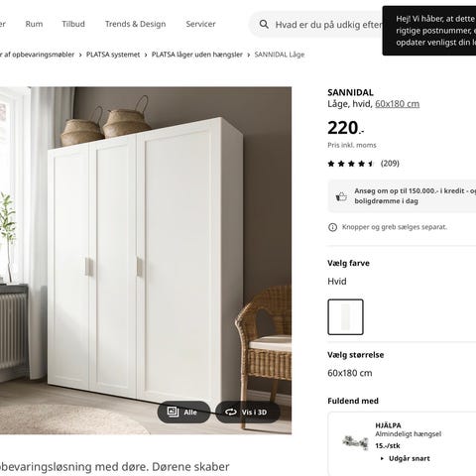Click the search magnifier icon
The width and height of the screenshot is (476, 476).
click(x=264, y=24)
